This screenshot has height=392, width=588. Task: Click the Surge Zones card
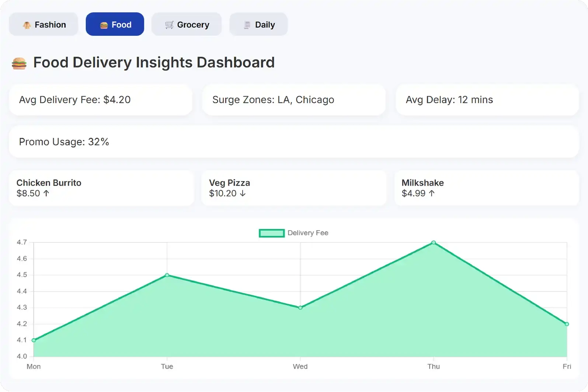tap(294, 100)
